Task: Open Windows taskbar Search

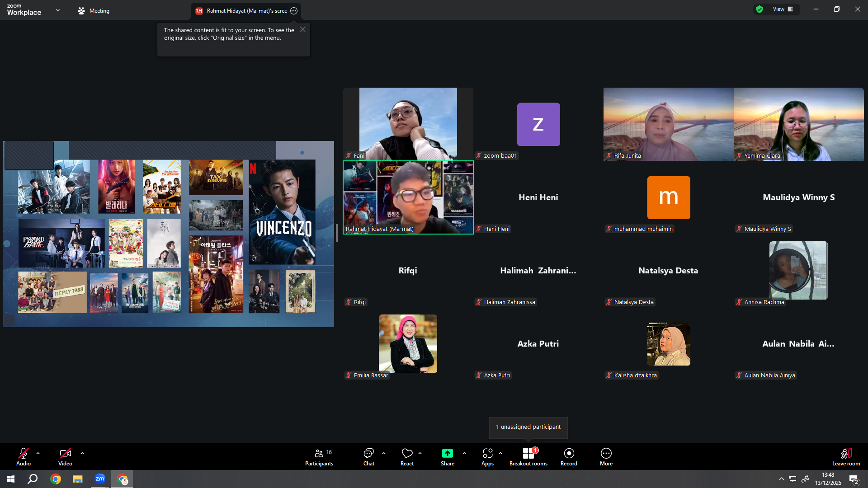Action: 33,479
